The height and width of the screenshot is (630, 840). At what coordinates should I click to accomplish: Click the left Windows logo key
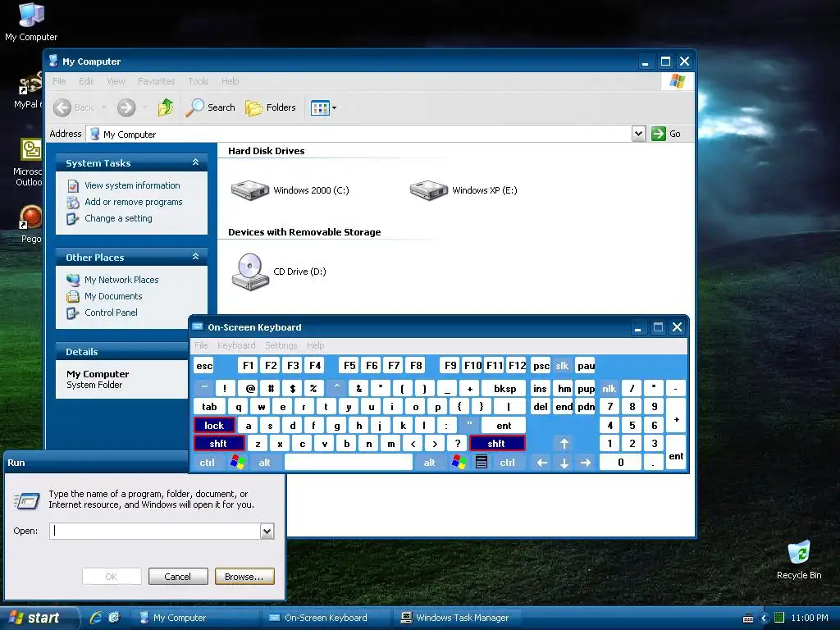237,463
